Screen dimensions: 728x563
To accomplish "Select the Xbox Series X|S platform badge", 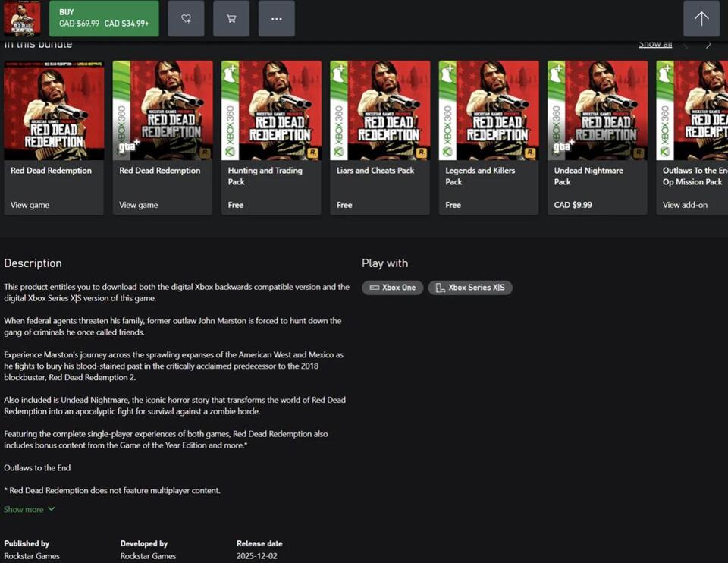I will tap(470, 288).
